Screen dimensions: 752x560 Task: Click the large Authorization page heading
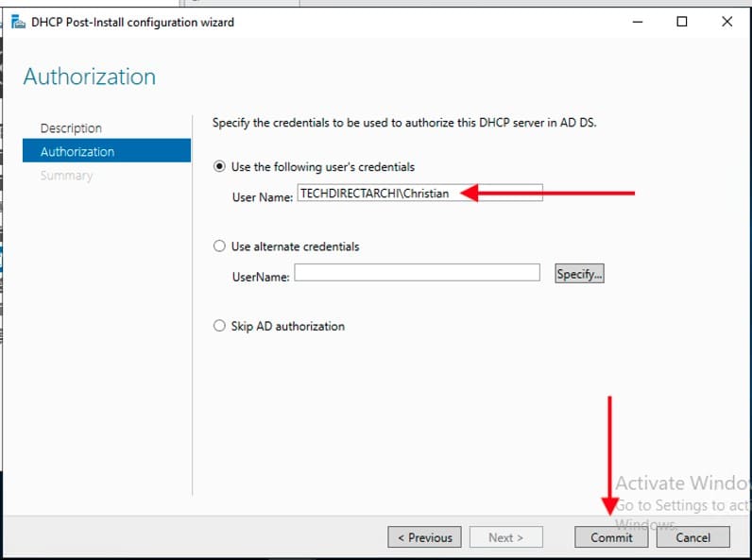[90, 76]
